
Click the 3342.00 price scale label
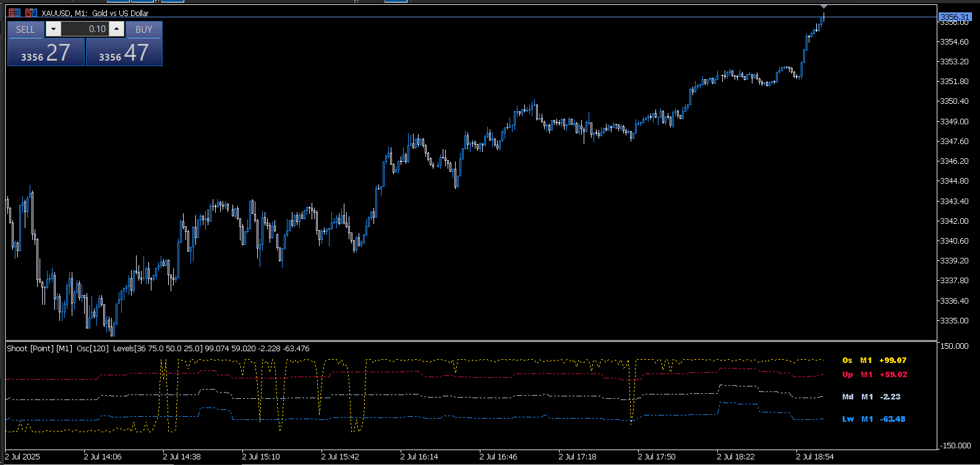click(955, 221)
